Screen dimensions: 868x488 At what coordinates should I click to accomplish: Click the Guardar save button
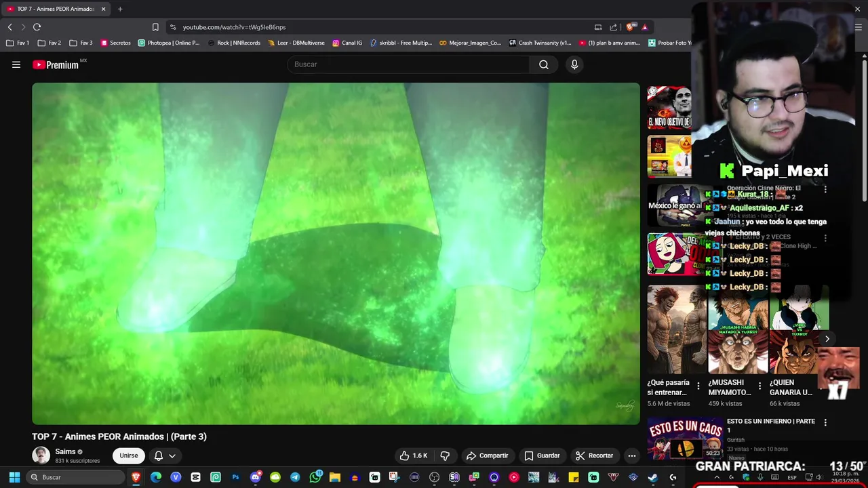coord(542,455)
